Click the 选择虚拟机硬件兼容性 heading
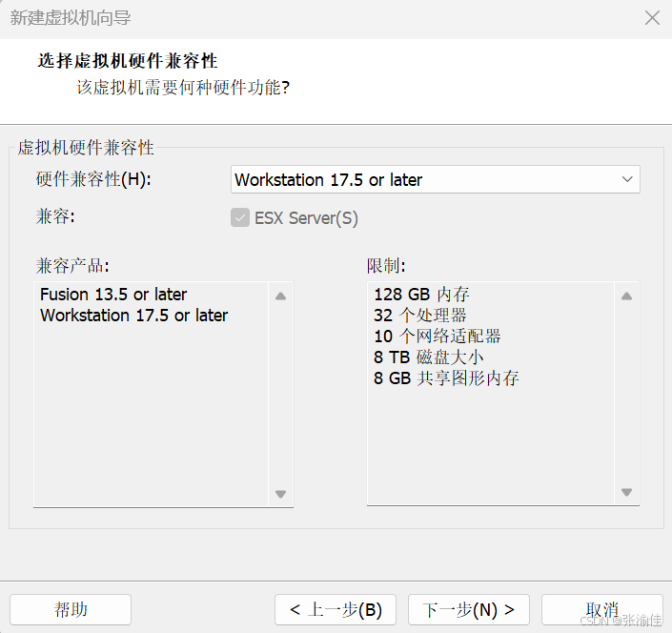 [x=128, y=61]
